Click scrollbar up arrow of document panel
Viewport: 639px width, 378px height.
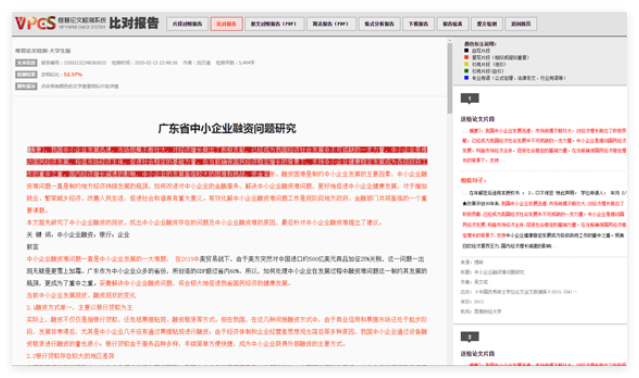coord(450,41)
